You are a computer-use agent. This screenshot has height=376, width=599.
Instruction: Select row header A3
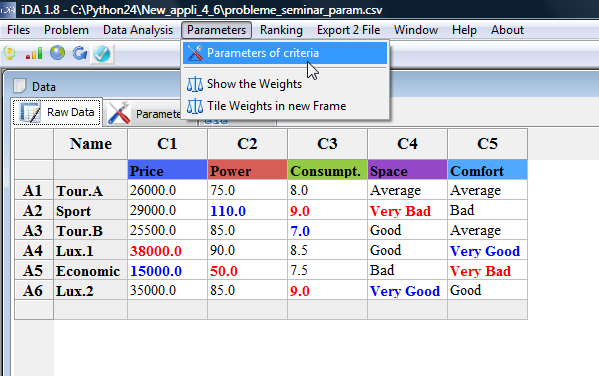34,230
